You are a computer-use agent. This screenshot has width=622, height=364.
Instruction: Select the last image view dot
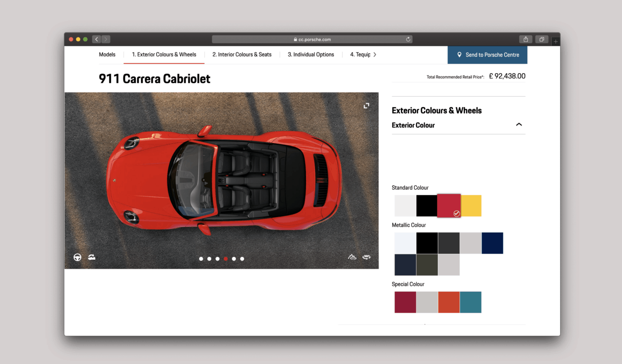click(x=242, y=259)
